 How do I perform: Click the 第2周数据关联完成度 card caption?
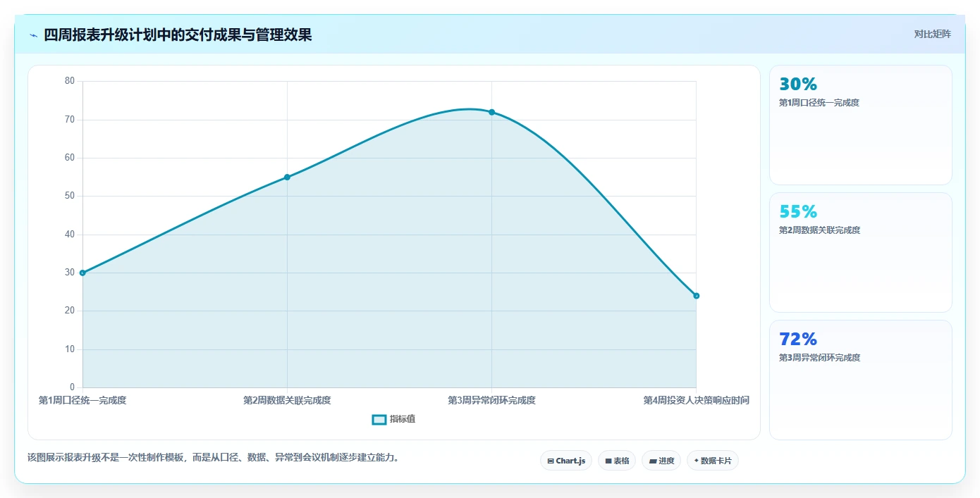tap(819, 230)
